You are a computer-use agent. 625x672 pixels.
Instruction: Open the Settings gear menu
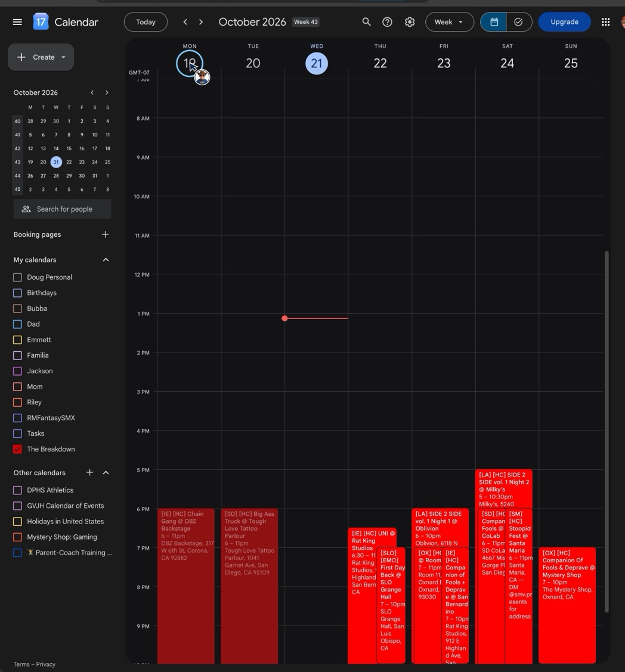pyautogui.click(x=410, y=22)
